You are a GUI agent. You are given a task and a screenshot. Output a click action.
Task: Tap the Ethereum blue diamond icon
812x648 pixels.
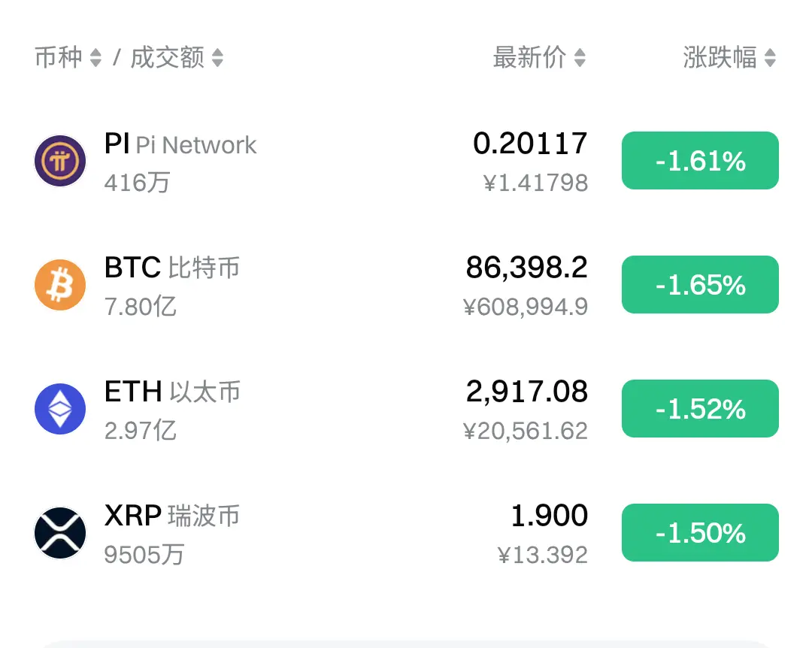60,409
